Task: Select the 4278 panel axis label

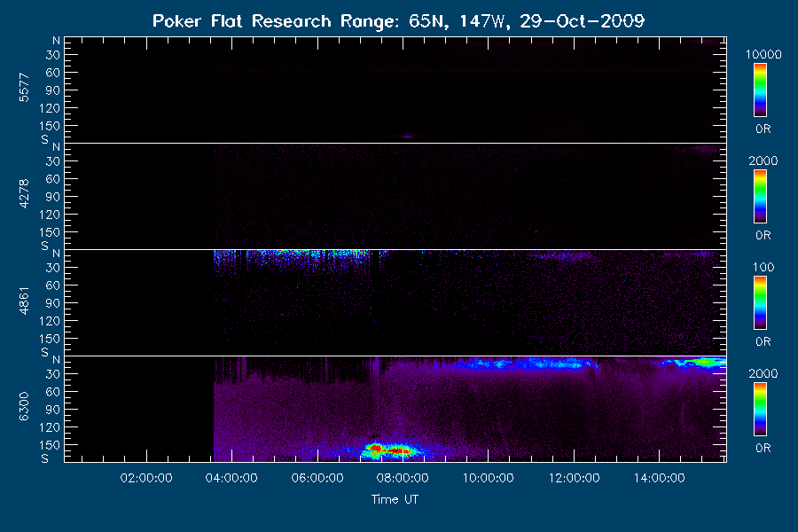Action: [24, 194]
